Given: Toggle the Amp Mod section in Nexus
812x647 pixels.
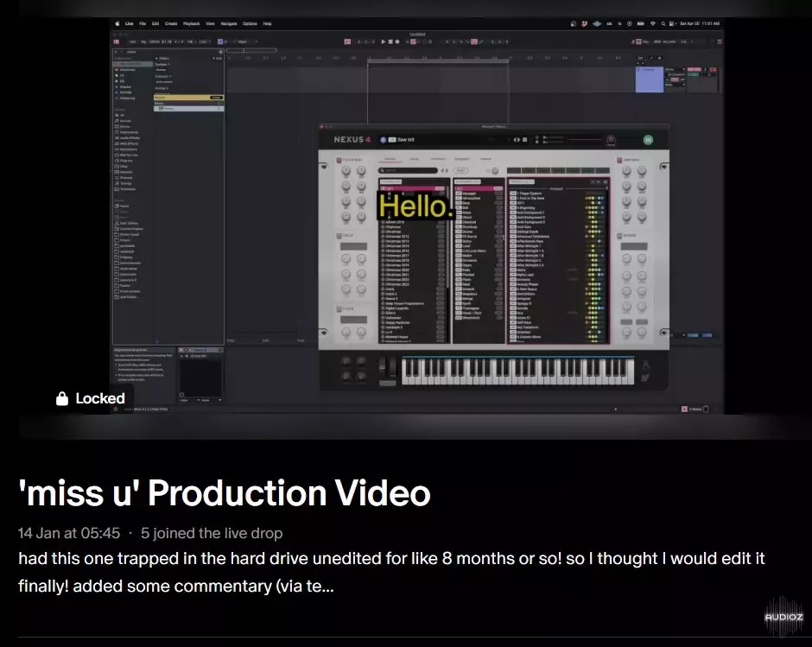Looking at the screenshot, I should 619,160.
